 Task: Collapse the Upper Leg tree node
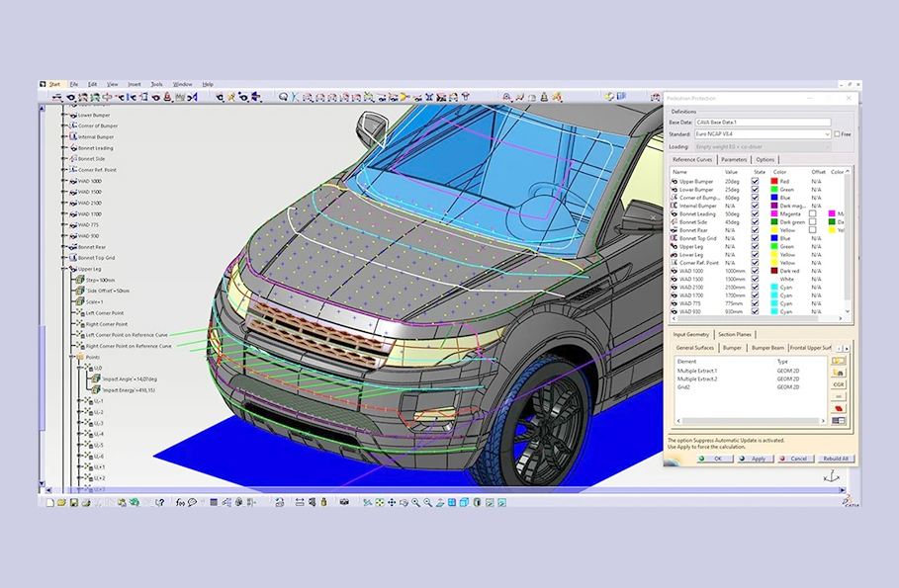[64, 269]
